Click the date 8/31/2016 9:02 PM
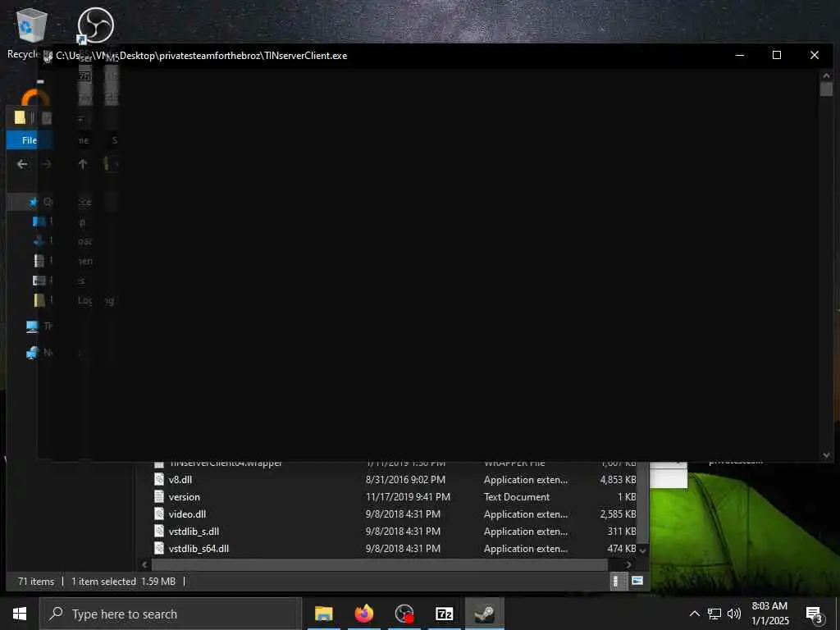 [405, 479]
